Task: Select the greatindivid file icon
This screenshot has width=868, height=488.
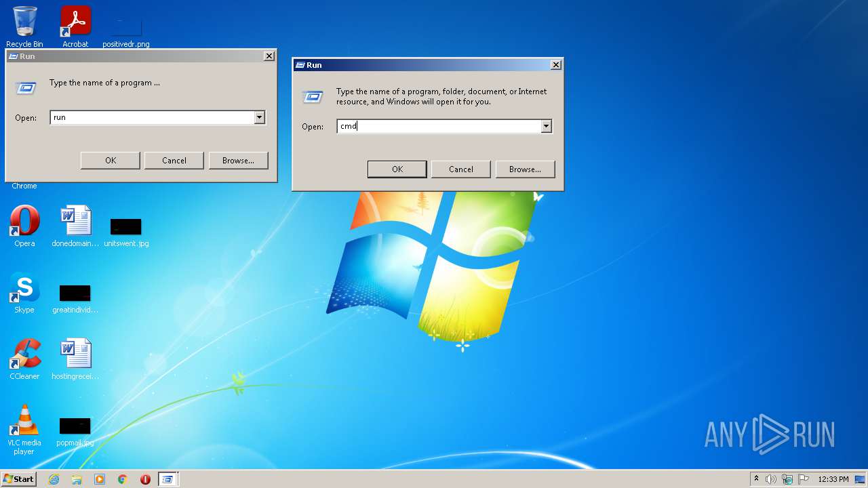Action: [x=75, y=298]
